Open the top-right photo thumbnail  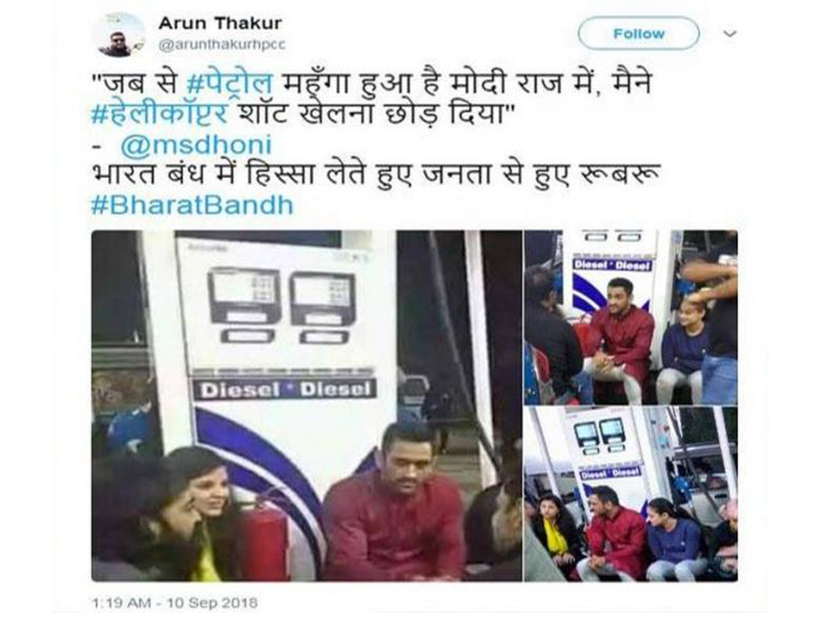631,317
